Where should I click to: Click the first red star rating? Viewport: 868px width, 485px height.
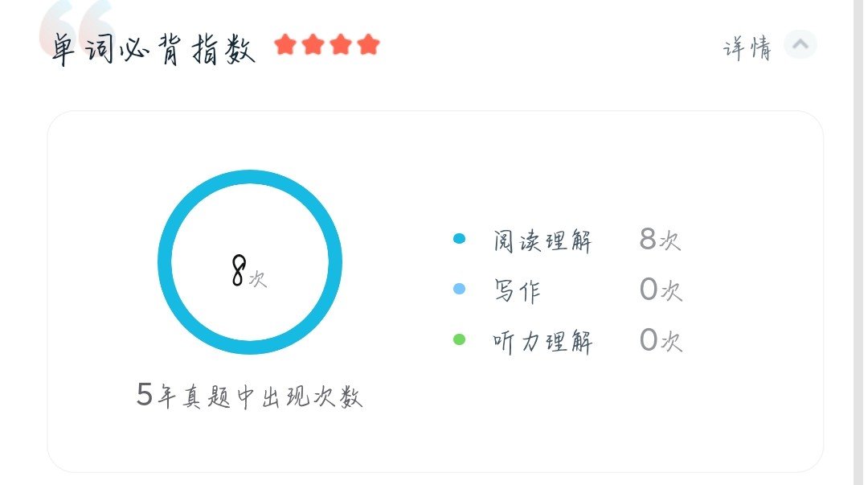[285, 44]
